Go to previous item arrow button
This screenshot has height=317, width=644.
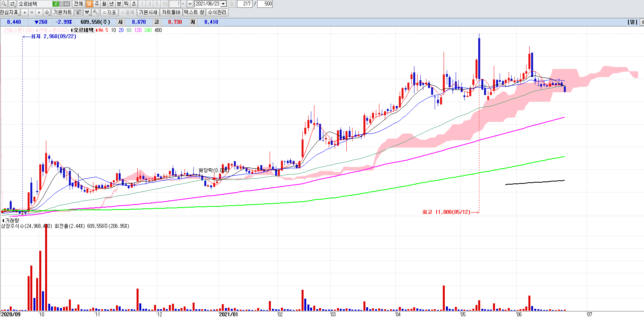click(x=24, y=12)
